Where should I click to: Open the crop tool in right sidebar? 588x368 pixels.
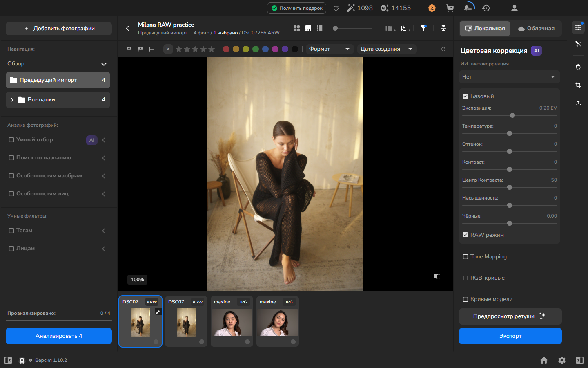coord(578,85)
